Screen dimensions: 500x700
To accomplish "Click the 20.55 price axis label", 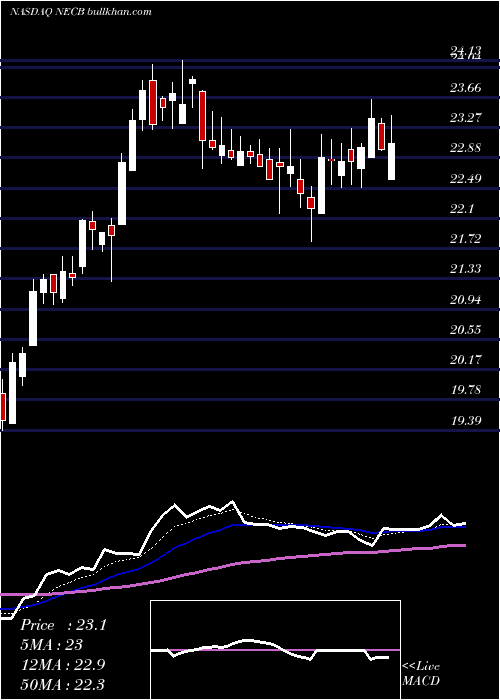I will [x=466, y=330].
